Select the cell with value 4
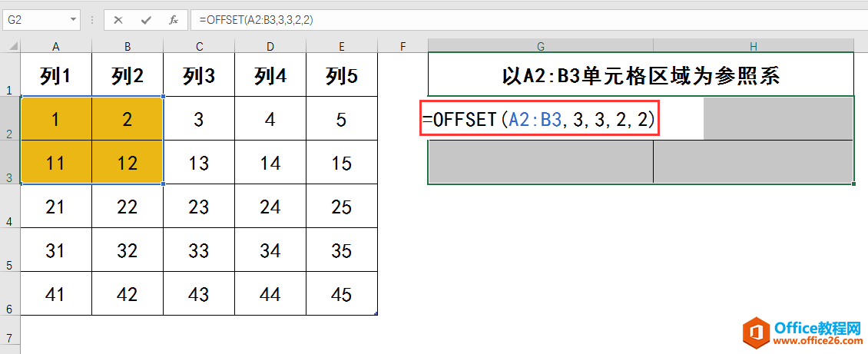This screenshot has height=354, width=868. click(x=270, y=118)
